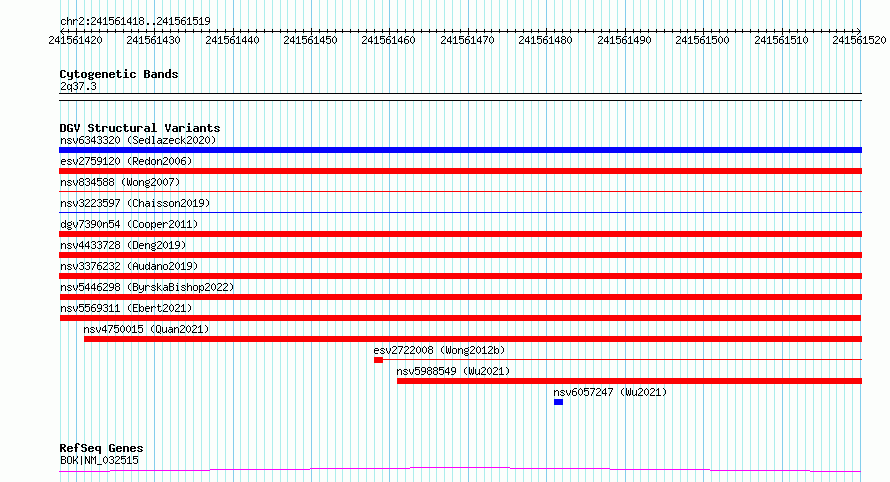Click the DGV Structural Variants track heading
This screenshot has width=890, height=482.
coord(140,128)
